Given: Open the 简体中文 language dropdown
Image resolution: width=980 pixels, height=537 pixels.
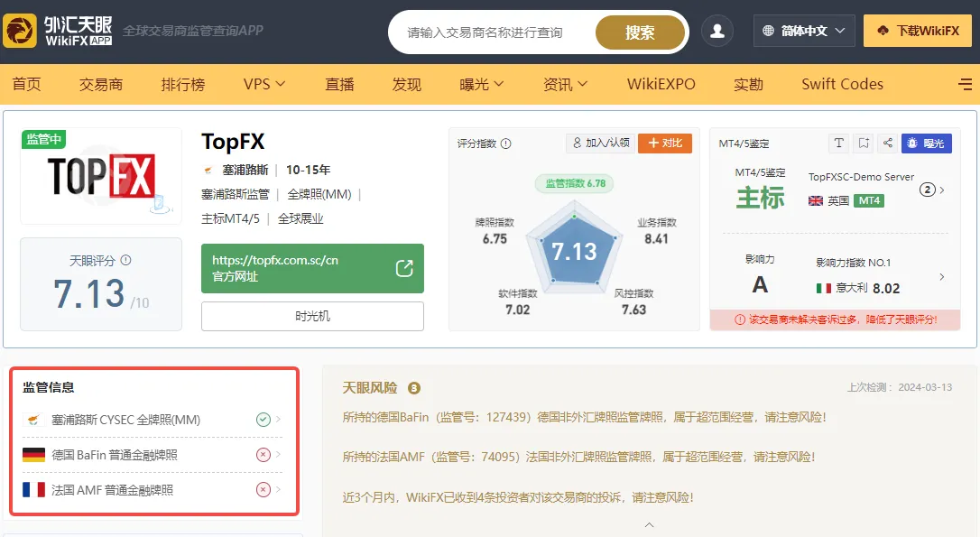Looking at the screenshot, I should pos(804,31).
